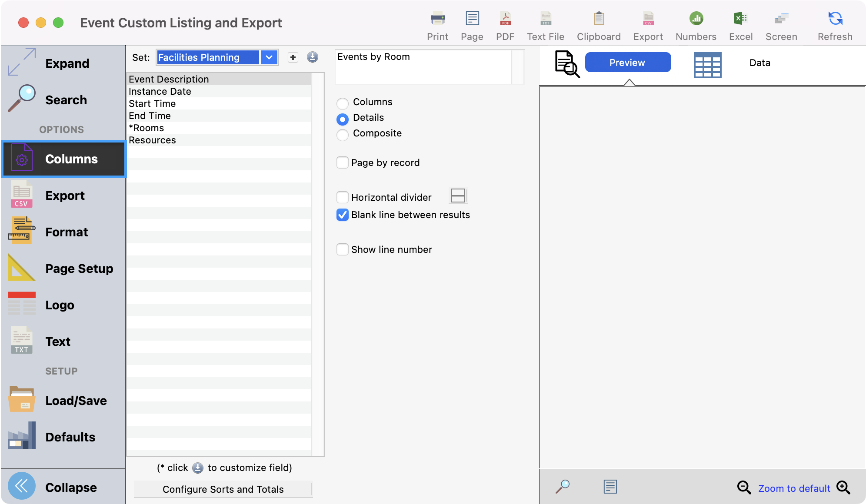This screenshot has height=504, width=866.
Task: Select the Preview tab
Action: click(627, 63)
